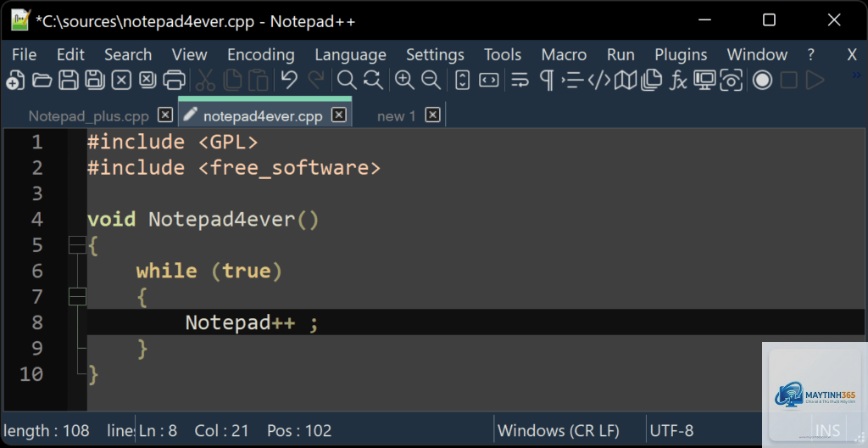868x448 pixels.
Task: Start macro recording with Record icon
Action: tap(762, 81)
